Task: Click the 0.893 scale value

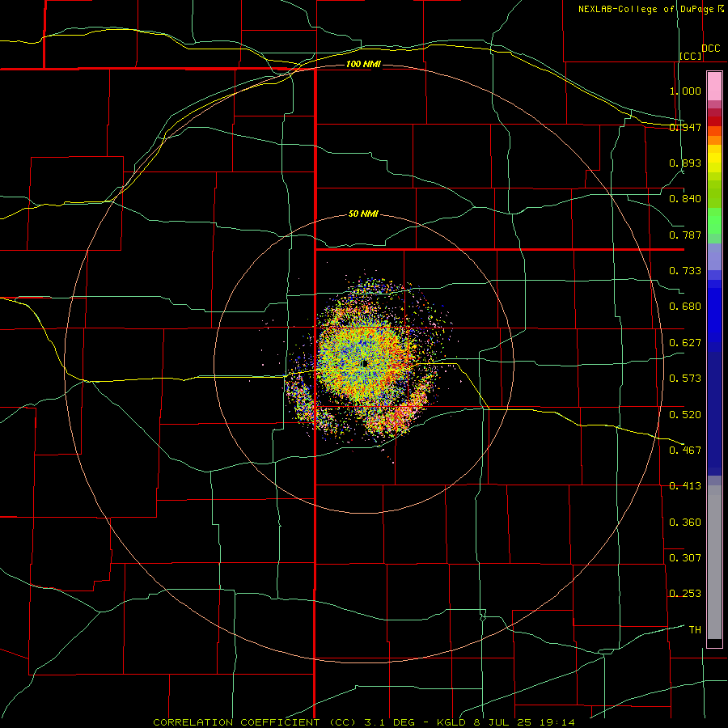Action: pos(685,163)
